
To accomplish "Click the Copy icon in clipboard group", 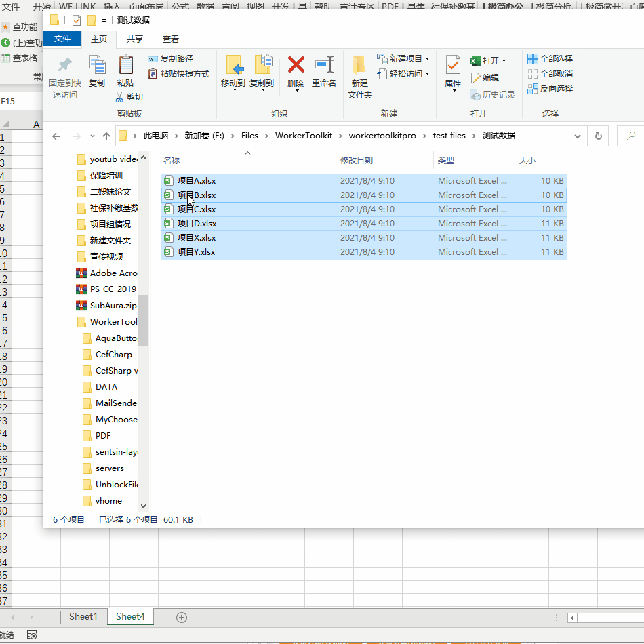I will (97, 66).
